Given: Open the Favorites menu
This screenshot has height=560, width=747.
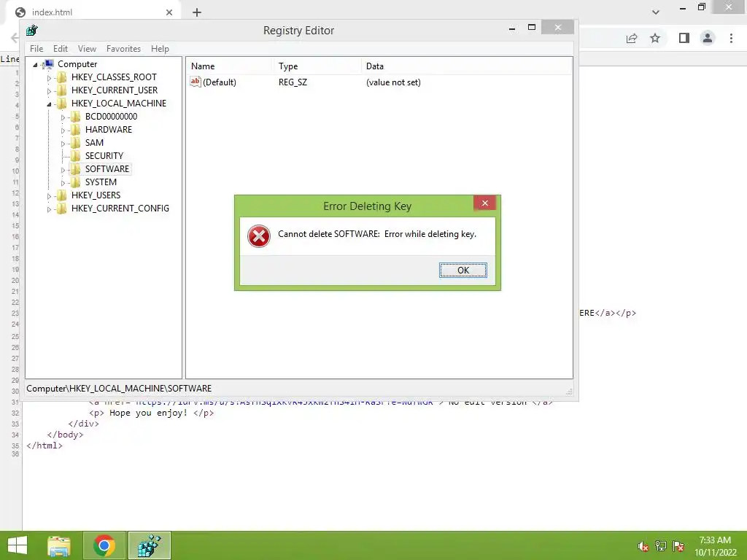Looking at the screenshot, I should click(x=123, y=49).
